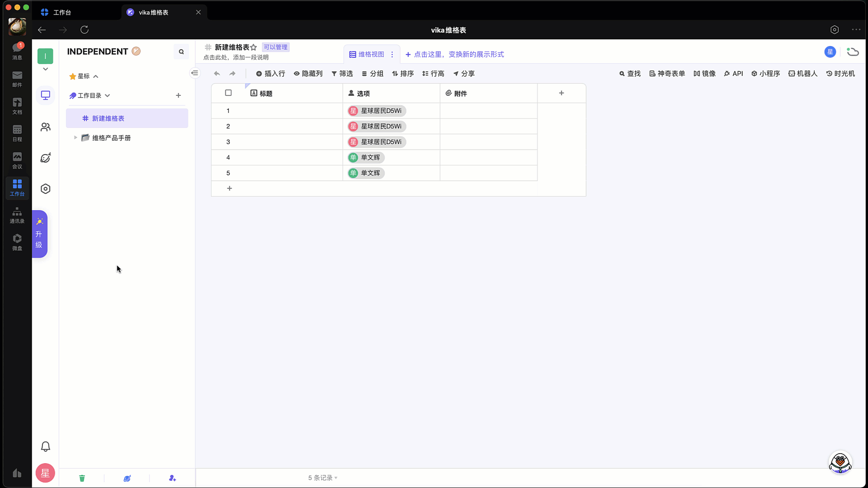Collapse the sidebar panel toggle

[x=195, y=73]
